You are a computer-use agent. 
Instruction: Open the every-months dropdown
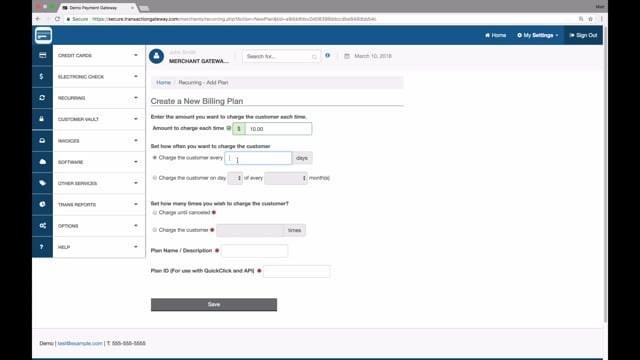coord(286,178)
